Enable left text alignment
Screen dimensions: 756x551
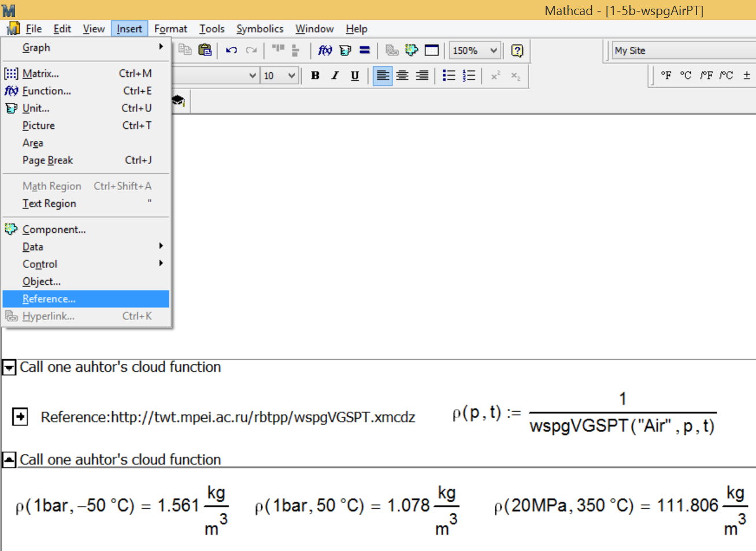click(x=383, y=76)
